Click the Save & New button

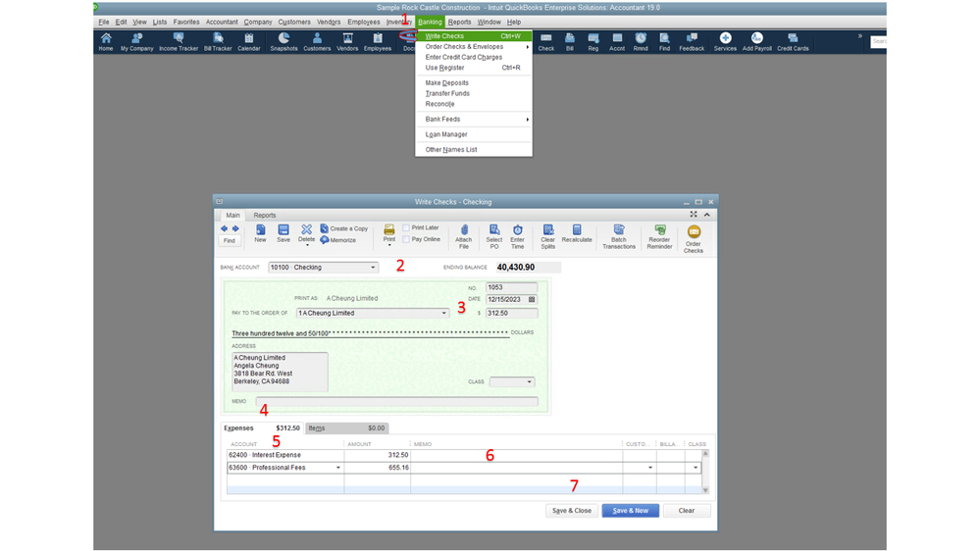pyautogui.click(x=630, y=511)
